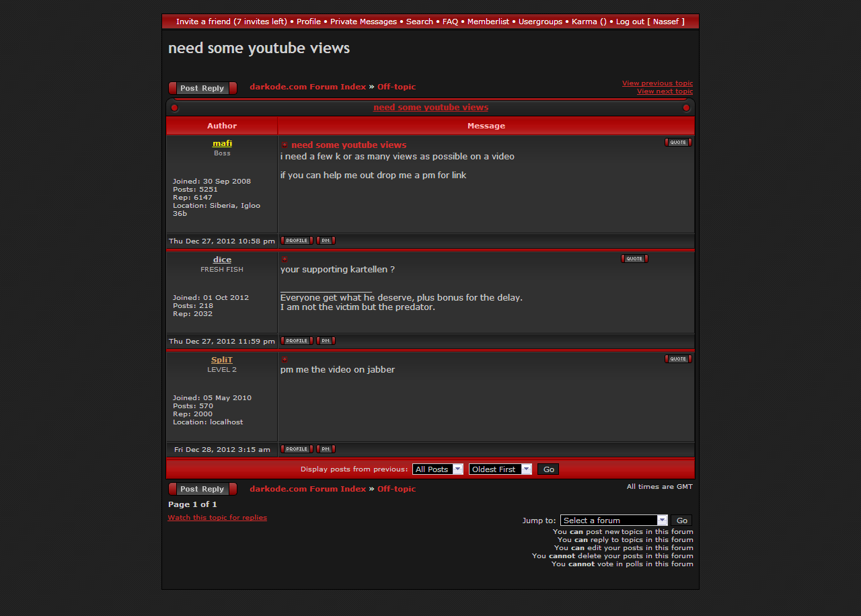Expand the All Posts dropdown
This screenshot has height=616, width=861.
(438, 469)
